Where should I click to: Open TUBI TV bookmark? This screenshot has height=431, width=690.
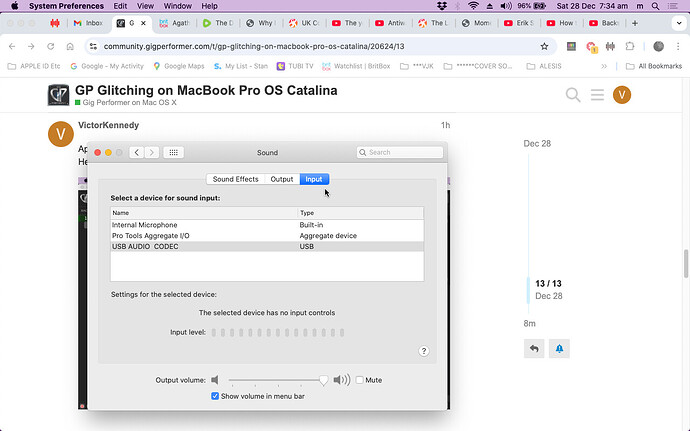295,66
